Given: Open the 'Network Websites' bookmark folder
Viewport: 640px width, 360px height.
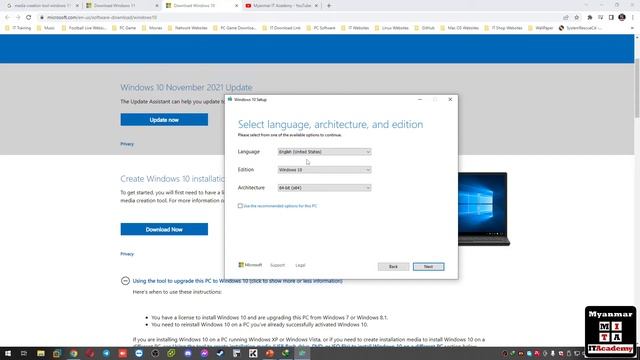Looking at the screenshot, I should 187,28.
